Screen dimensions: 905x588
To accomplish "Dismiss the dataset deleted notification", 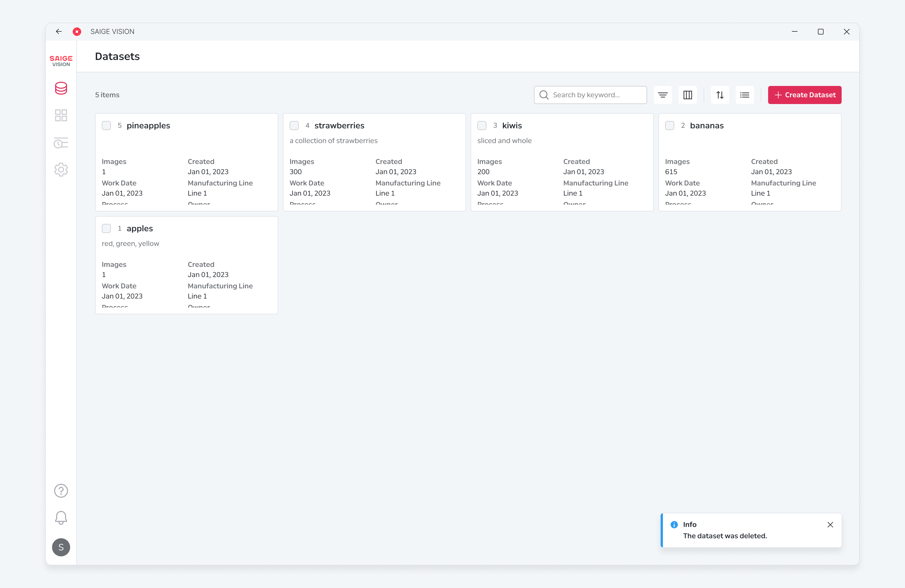I will (x=830, y=524).
